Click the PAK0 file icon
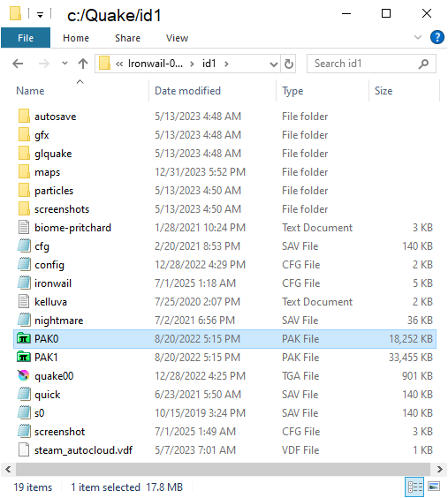The image size is (448, 498). coord(24,338)
